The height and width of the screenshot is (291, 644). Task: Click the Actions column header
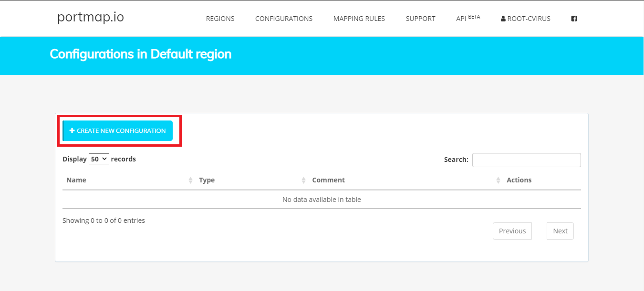519,180
